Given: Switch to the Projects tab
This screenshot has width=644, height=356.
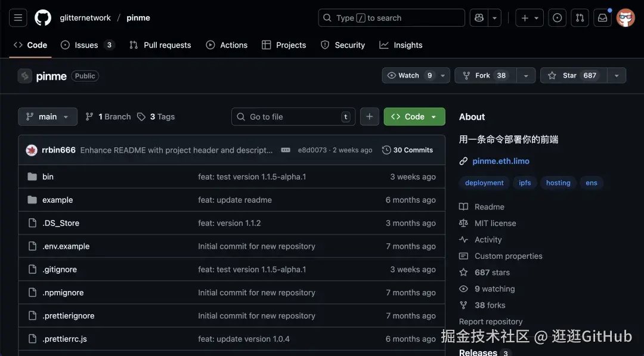Looking at the screenshot, I should pyautogui.click(x=284, y=45).
